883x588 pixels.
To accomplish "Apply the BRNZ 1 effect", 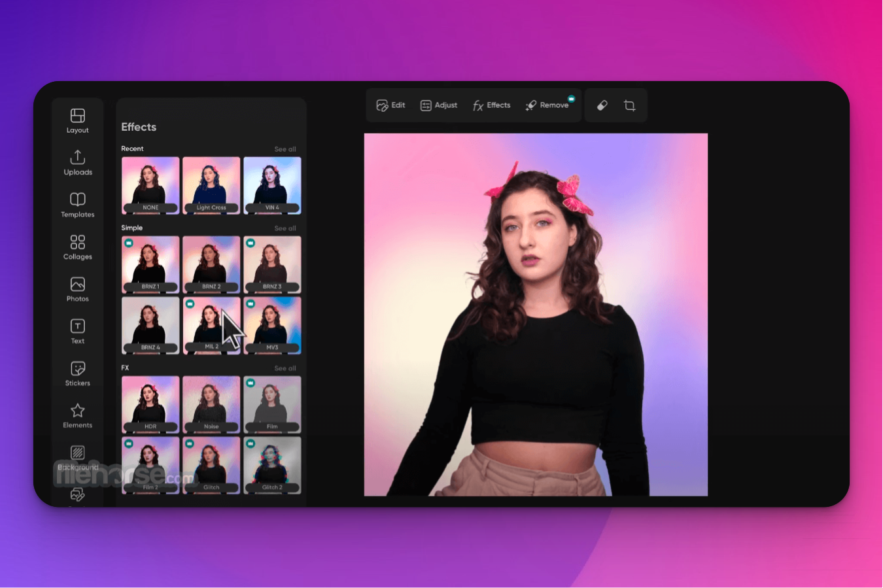I will pyautogui.click(x=150, y=265).
